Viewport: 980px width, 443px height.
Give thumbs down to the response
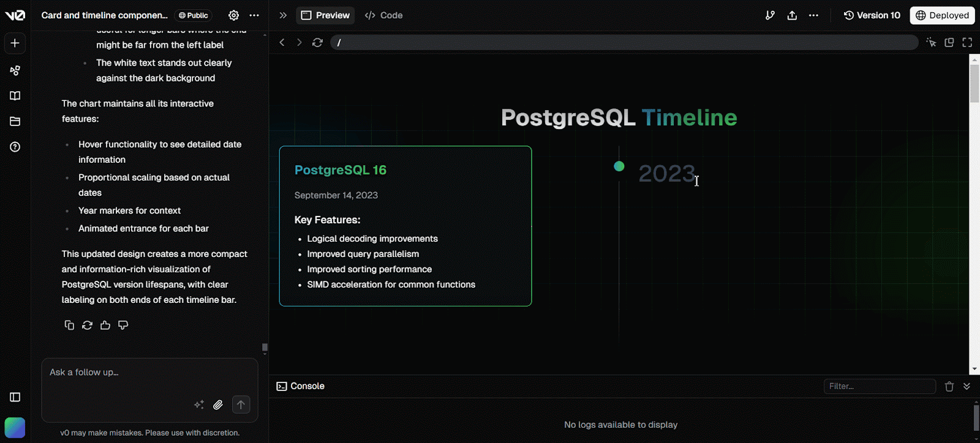pyautogui.click(x=123, y=325)
